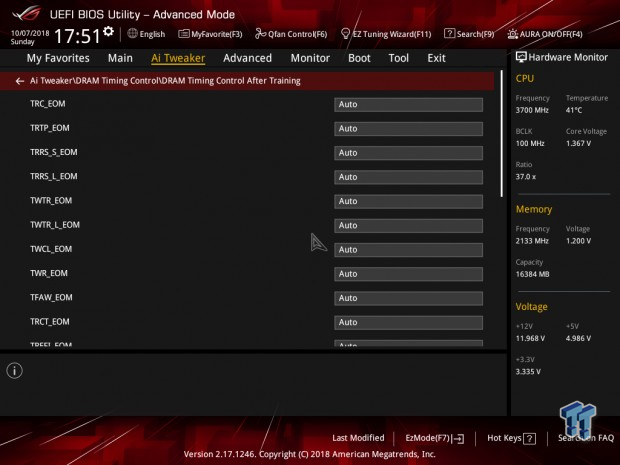Click the info icon in help panel
620x465 pixels.
(x=15, y=370)
